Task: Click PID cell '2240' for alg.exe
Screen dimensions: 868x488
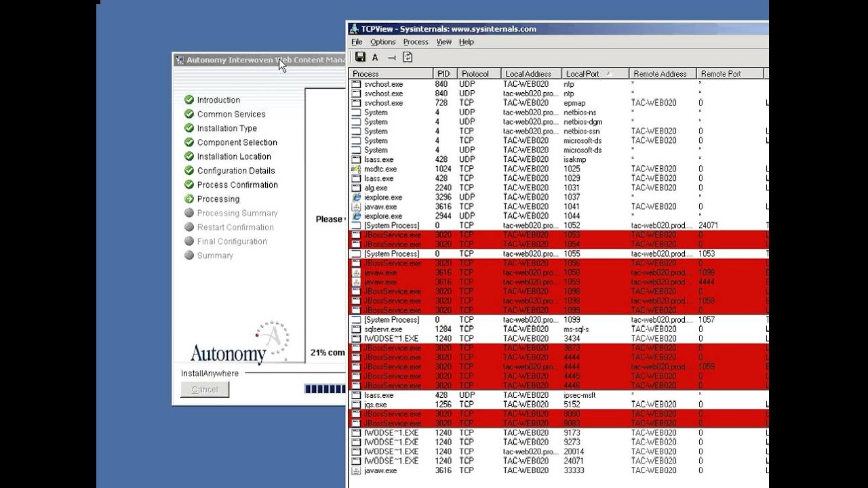Action: coord(442,188)
